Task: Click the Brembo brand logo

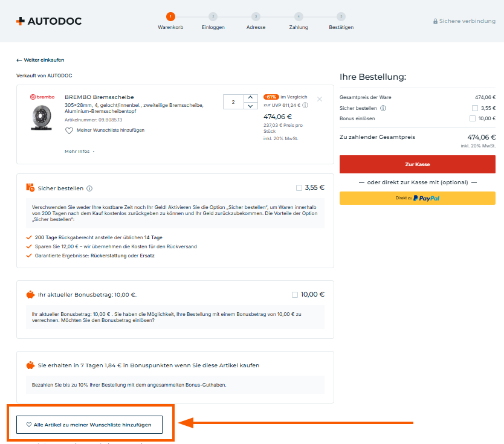Action: click(42, 97)
